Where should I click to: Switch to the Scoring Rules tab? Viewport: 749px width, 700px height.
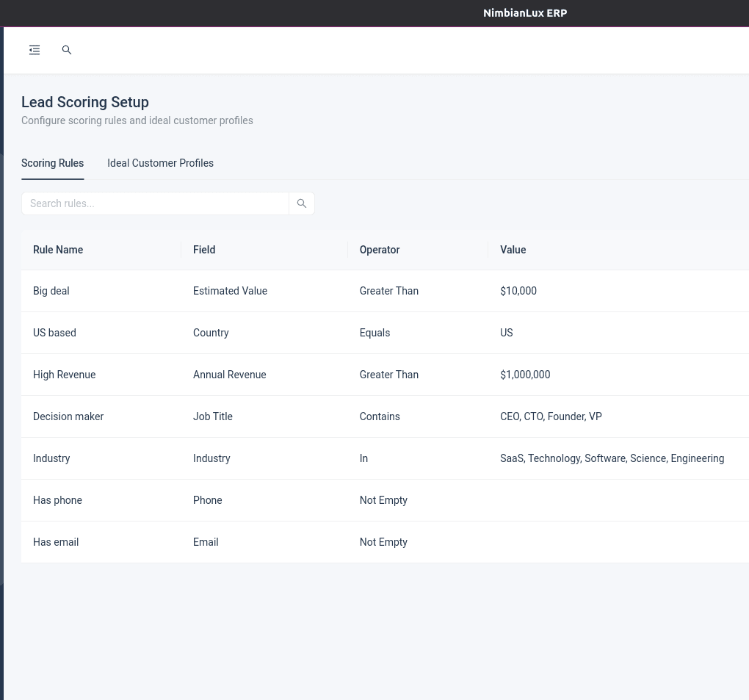coord(53,163)
